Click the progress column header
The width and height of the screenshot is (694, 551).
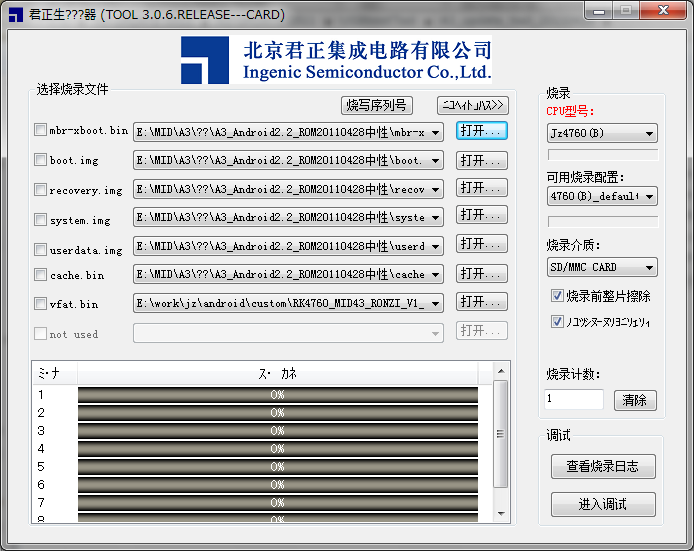278,374
